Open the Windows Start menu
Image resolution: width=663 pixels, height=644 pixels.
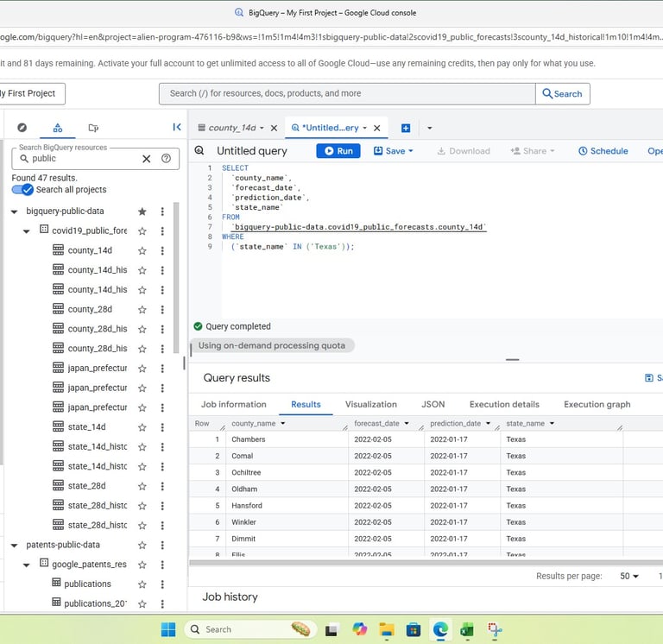click(x=168, y=629)
